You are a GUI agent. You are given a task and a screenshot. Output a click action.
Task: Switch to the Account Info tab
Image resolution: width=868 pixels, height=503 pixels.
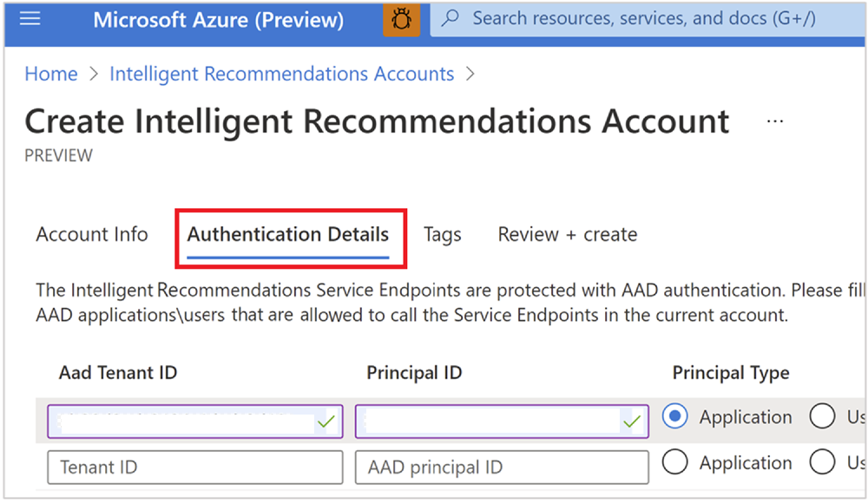(x=92, y=234)
